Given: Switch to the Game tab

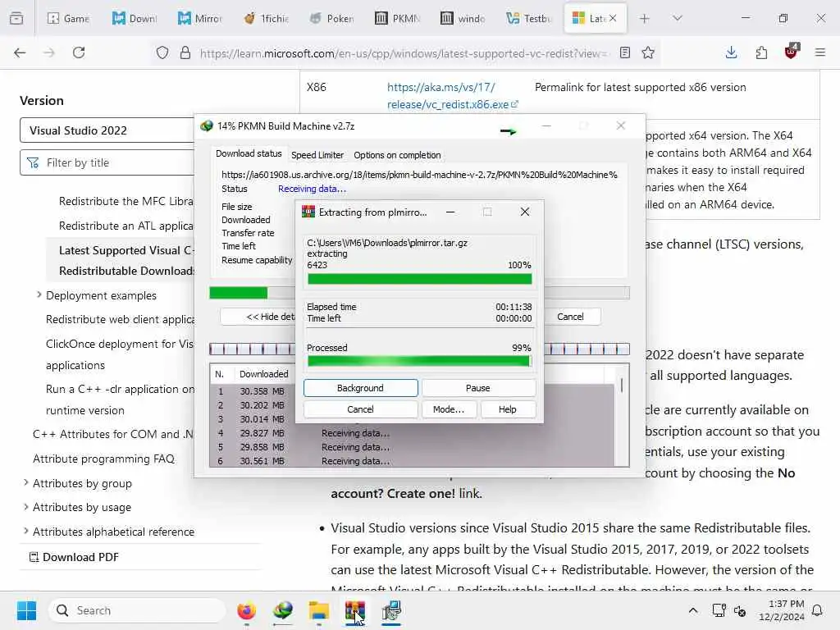Looking at the screenshot, I should click(x=69, y=19).
